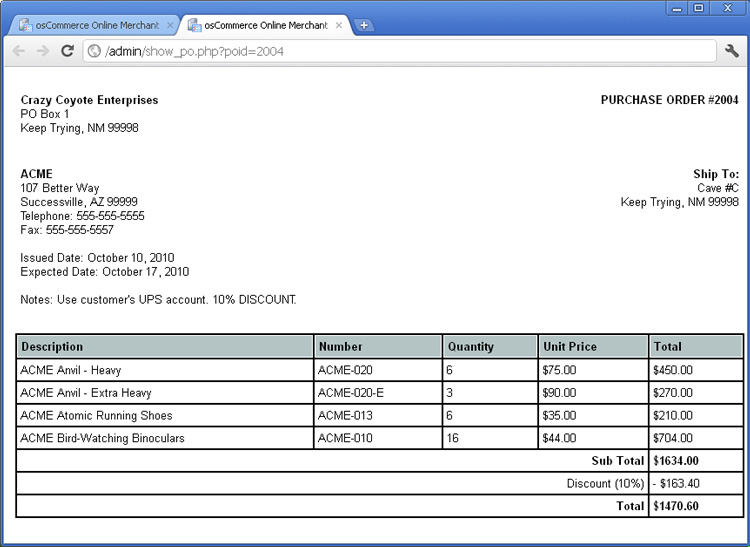The width and height of the screenshot is (750, 547).
Task: Click the browser Back arrow
Action: click(x=19, y=51)
